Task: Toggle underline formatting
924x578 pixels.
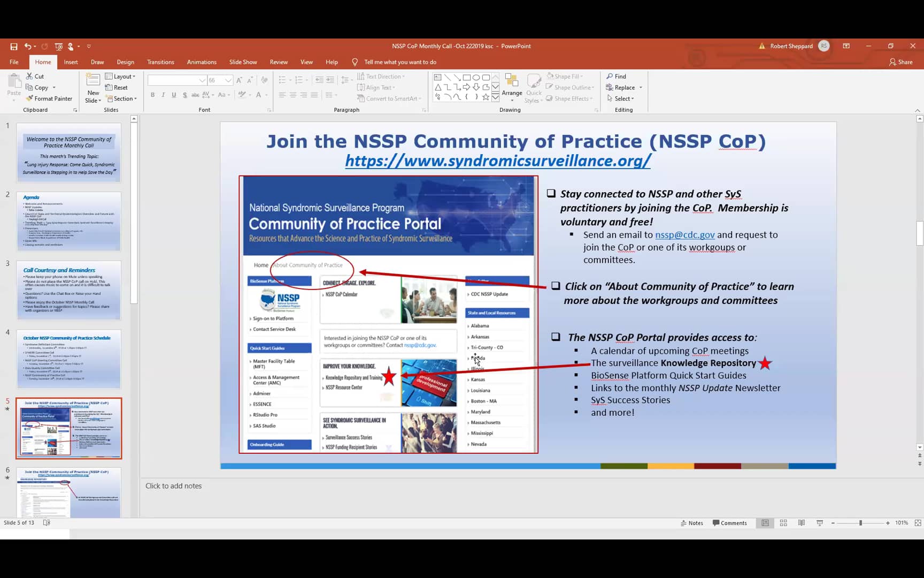Action: coord(174,95)
